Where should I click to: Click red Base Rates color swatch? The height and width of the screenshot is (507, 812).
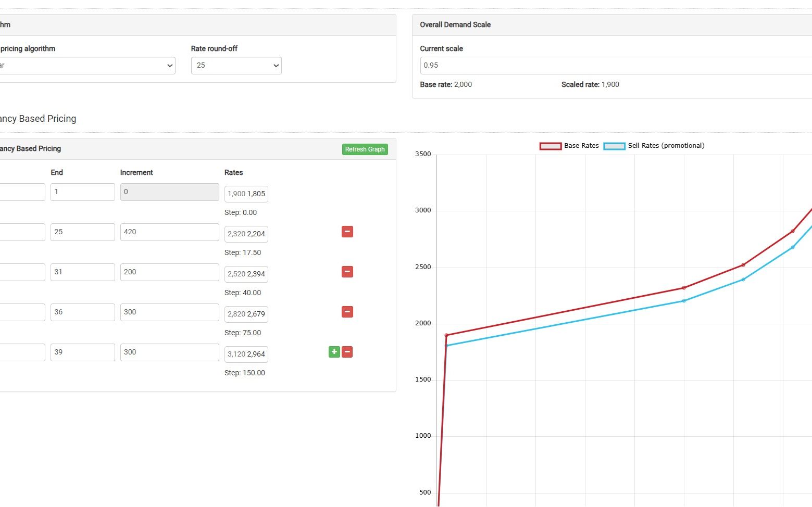550,146
